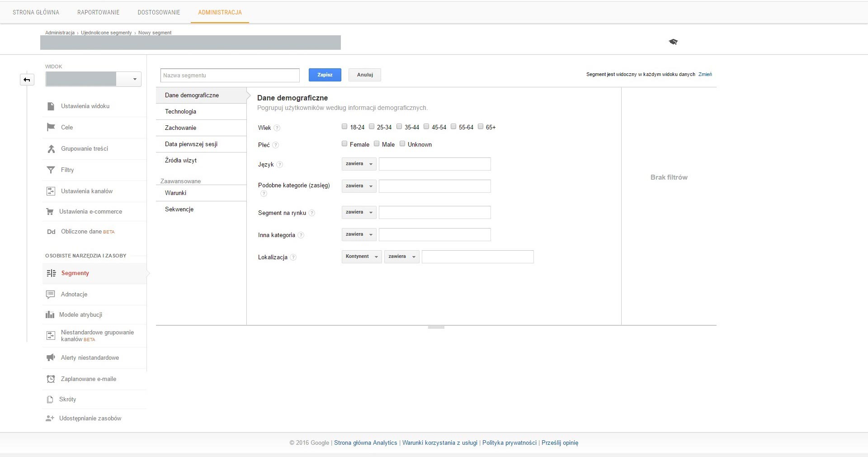This screenshot has height=457, width=868.
Task: Open Ujednolicone segmenty breadcrumb link
Action: click(x=106, y=33)
